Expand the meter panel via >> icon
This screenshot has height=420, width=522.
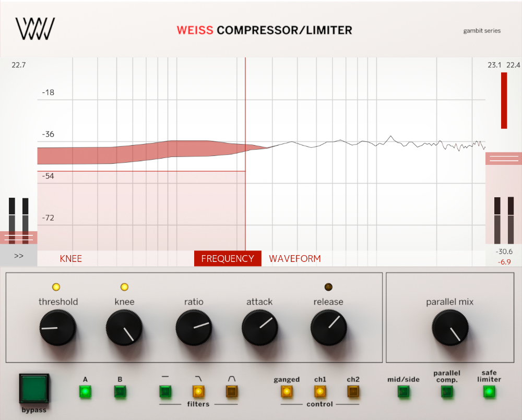tap(18, 256)
